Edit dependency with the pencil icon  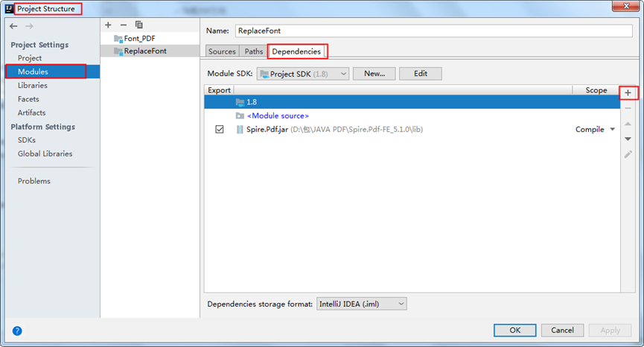pyautogui.click(x=628, y=154)
